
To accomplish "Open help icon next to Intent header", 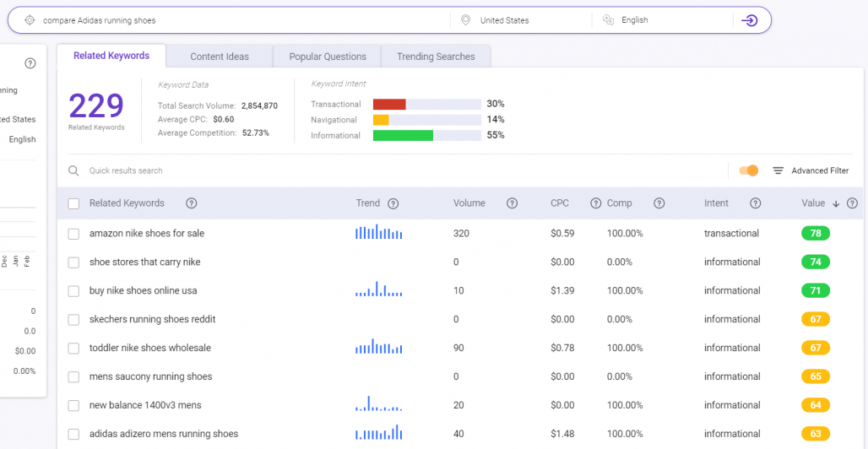I will [755, 203].
